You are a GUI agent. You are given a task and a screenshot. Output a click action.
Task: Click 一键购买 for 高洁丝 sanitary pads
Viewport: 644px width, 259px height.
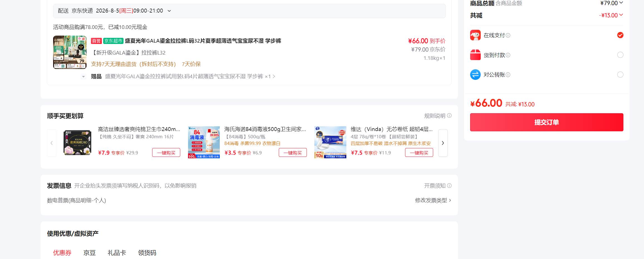tap(166, 153)
